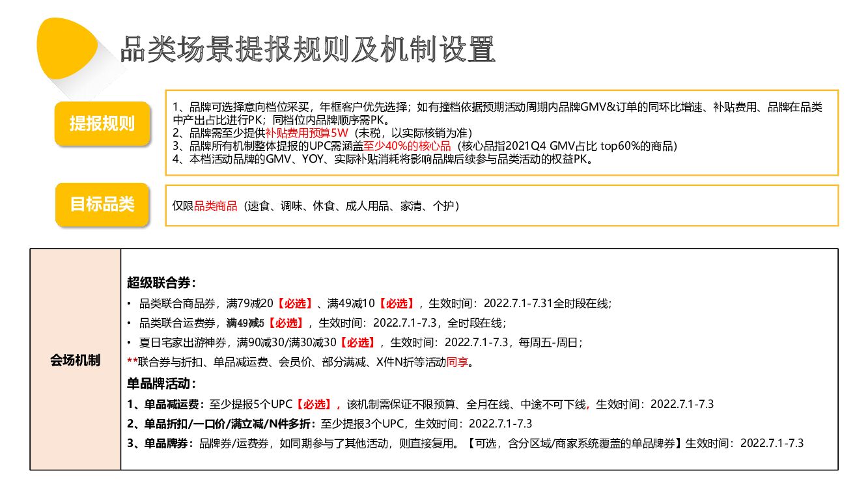
Task: Click the bracketed text 可选，含分区域/商家系统覆盖的单品牌券
Action: pyautogui.click(x=574, y=443)
